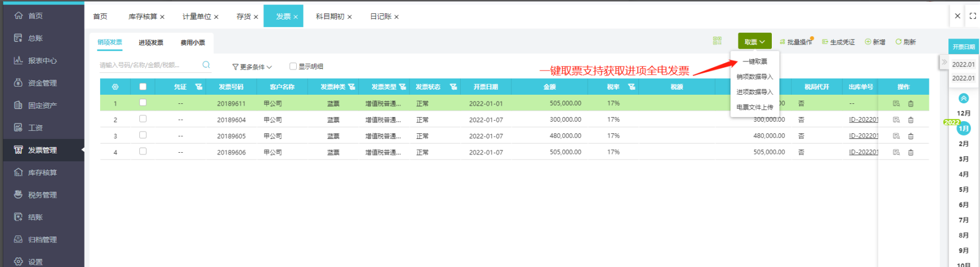
Task: Open column settings gear in table header
Action: 115,87
